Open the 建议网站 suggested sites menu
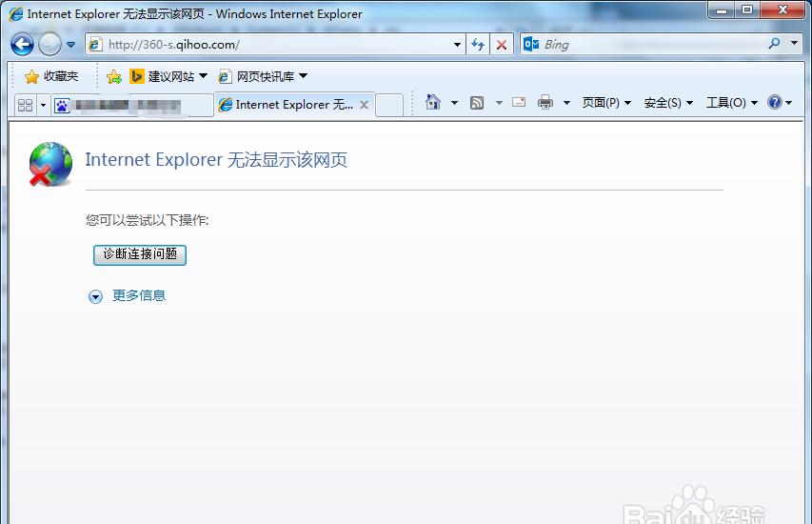 168,77
